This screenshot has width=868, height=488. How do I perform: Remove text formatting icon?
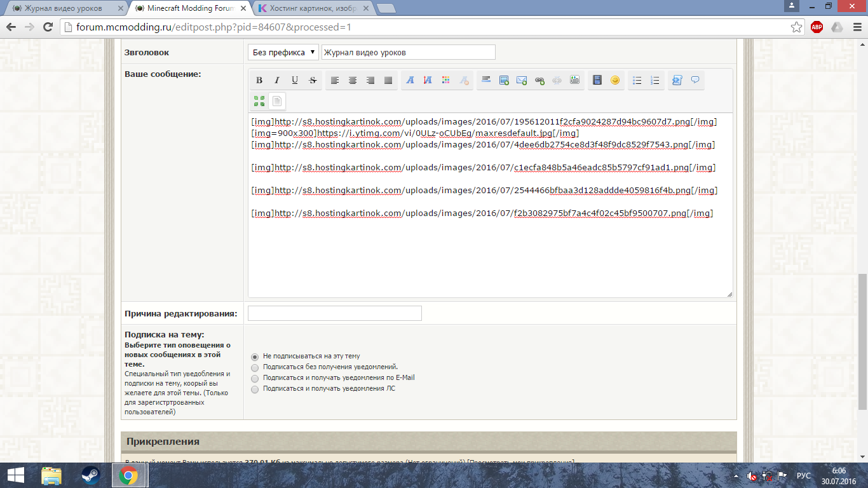point(464,80)
